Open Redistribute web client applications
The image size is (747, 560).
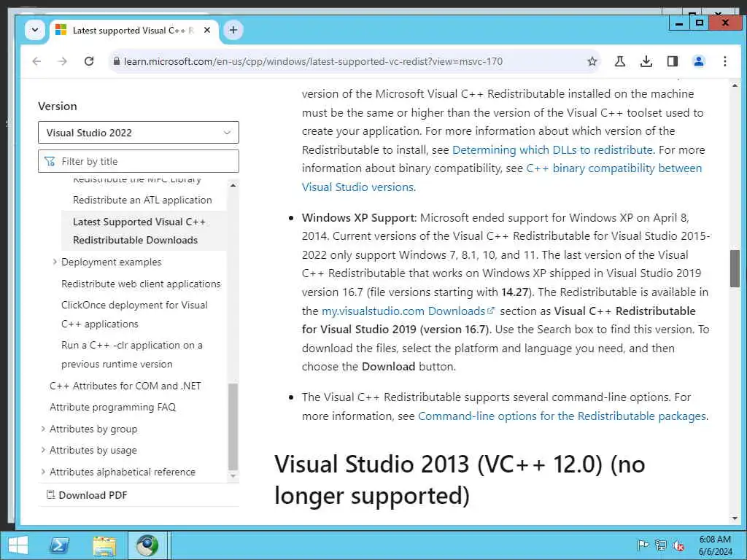pos(141,284)
